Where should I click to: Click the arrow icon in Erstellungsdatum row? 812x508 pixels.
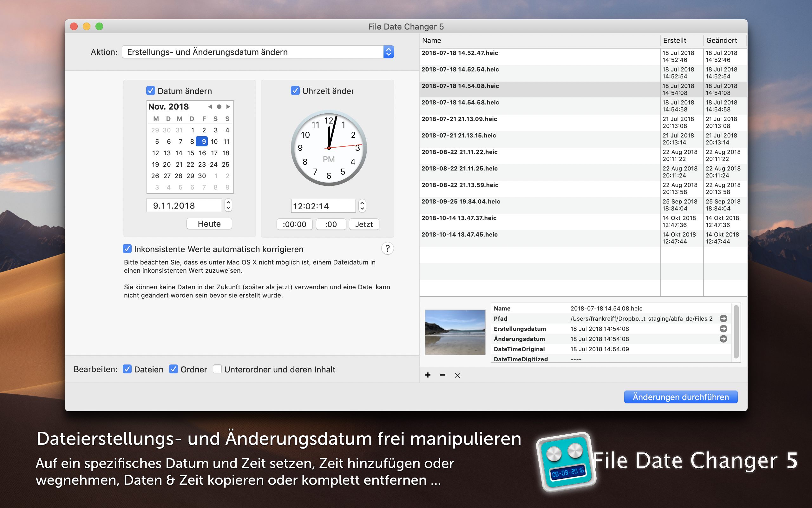[724, 328]
